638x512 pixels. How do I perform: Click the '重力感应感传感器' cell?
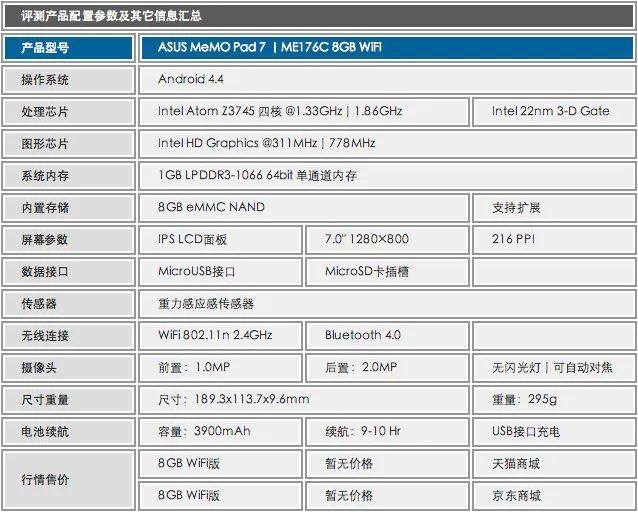pos(387,304)
